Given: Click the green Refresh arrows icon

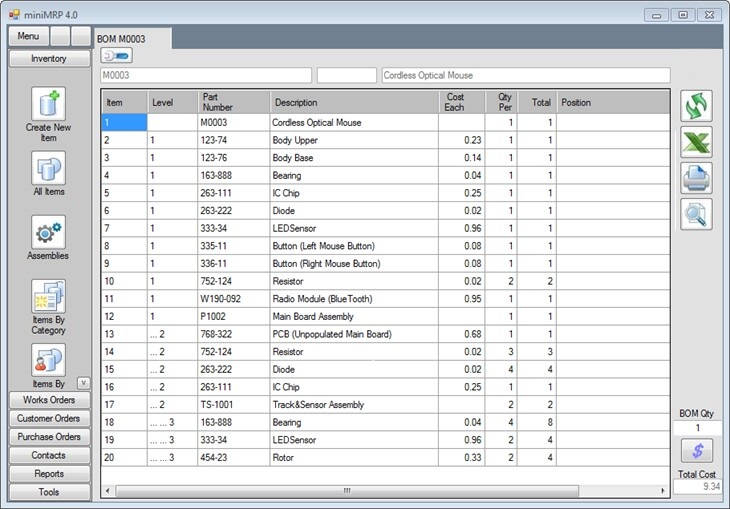Looking at the screenshot, I should click(x=696, y=106).
